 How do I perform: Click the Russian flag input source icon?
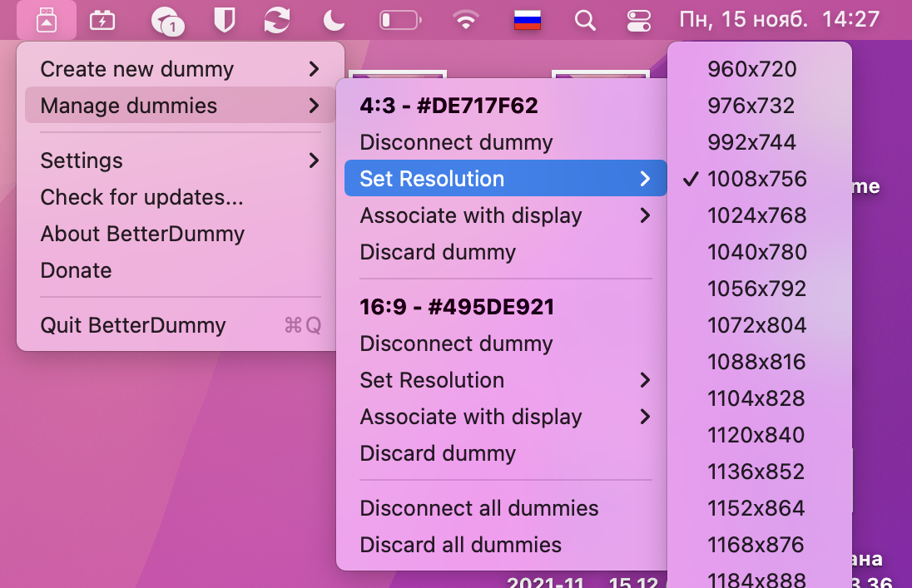[527, 20]
